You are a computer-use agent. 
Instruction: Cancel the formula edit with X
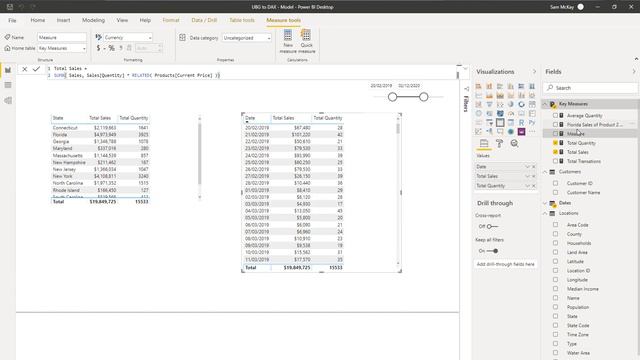[x=24, y=69]
